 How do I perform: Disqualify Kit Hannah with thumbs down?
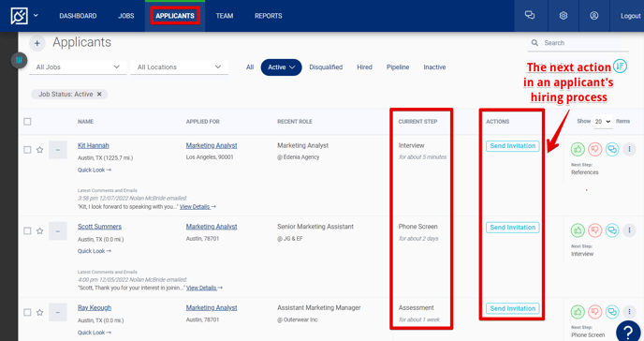click(594, 149)
